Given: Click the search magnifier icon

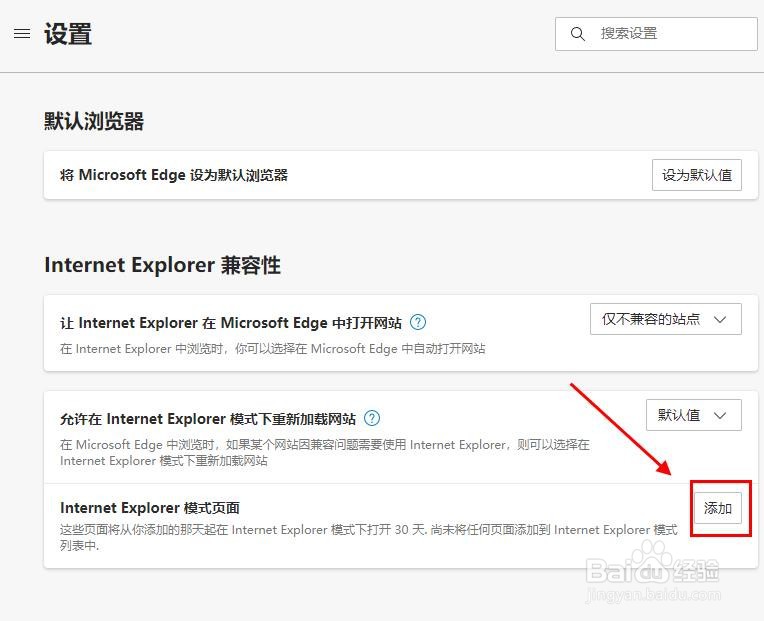Looking at the screenshot, I should [x=578, y=34].
